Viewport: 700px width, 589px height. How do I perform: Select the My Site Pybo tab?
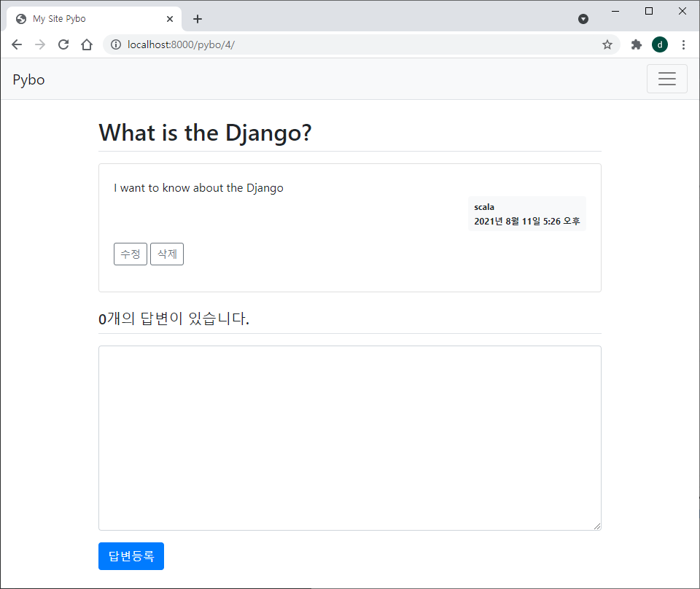(x=94, y=19)
